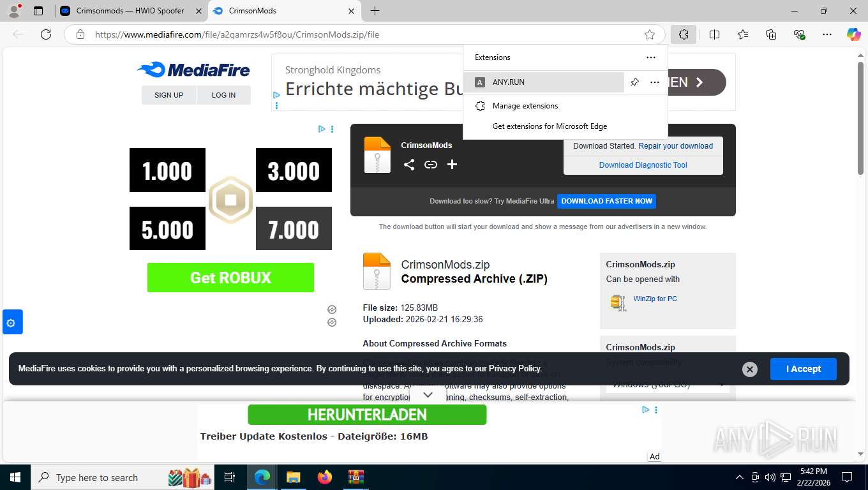The width and height of the screenshot is (868, 490).
Task: Open Task View in taskbar
Action: pos(230,477)
